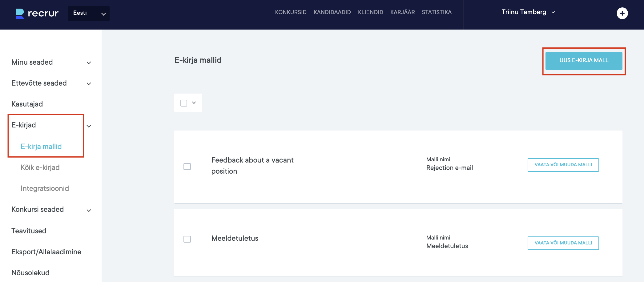Open the Eesti language dropdown

89,13
